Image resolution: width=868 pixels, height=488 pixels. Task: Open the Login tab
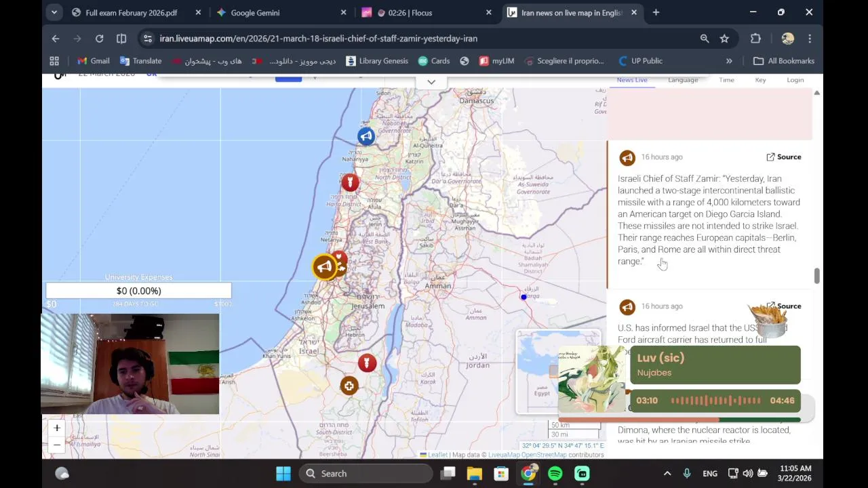click(x=795, y=80)
